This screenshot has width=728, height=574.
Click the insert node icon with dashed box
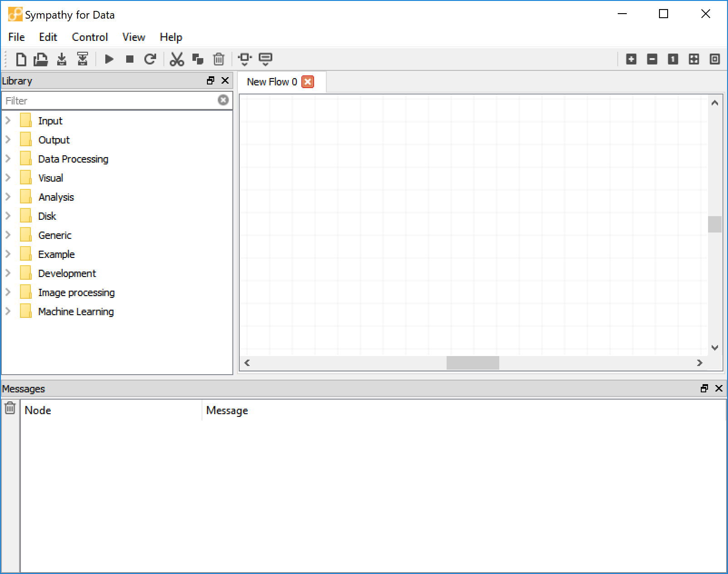tap(245, 59)
